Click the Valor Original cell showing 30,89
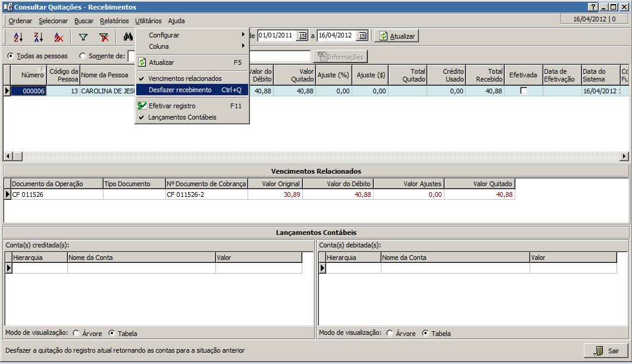The width and height of the screenshot is (632, 364). (x=276, y=194)
